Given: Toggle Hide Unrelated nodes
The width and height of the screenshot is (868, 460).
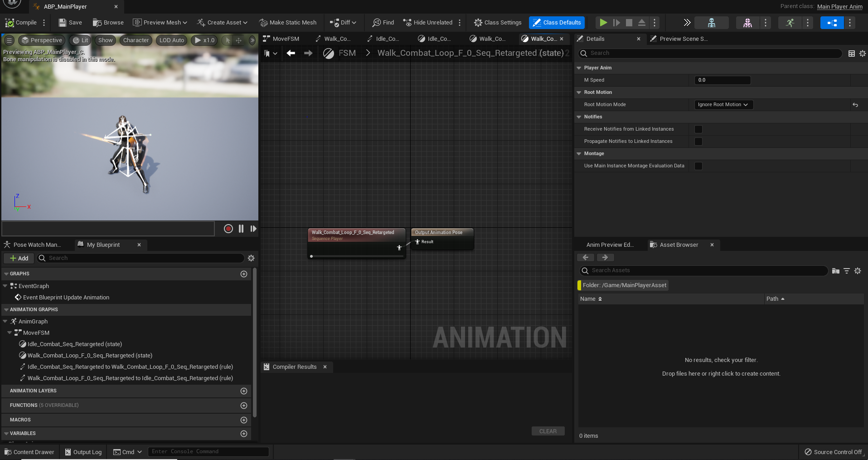Looking at the screenshot, I should coord(428,22).
